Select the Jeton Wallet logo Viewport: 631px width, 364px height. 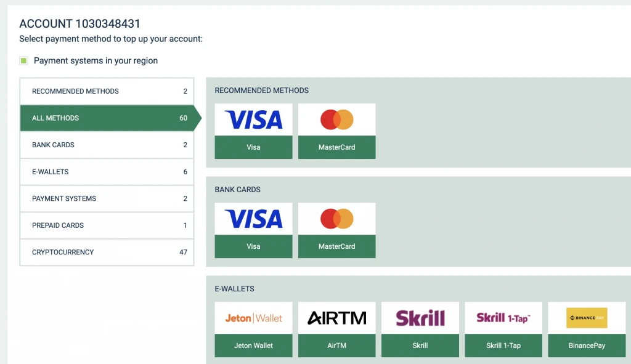click(x=253, y=318)
